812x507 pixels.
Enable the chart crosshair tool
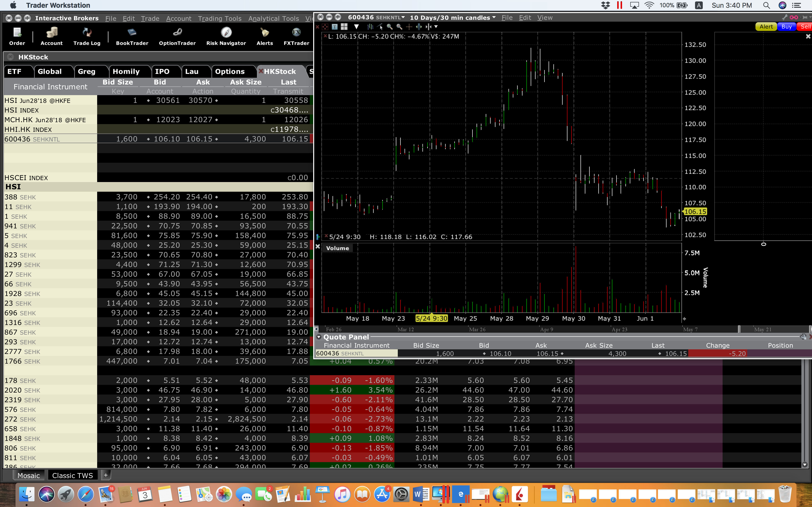coord(409,27)
